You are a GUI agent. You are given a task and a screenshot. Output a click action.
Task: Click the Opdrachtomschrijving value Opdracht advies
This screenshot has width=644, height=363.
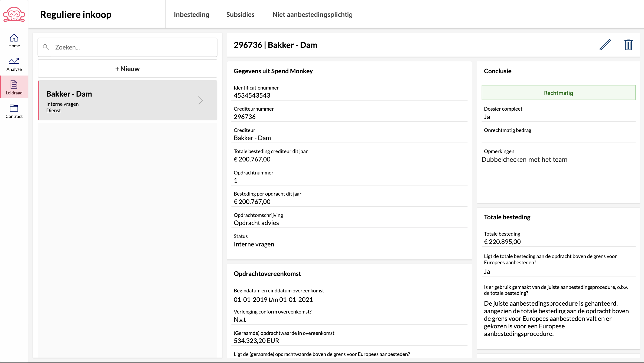[256, 223]
